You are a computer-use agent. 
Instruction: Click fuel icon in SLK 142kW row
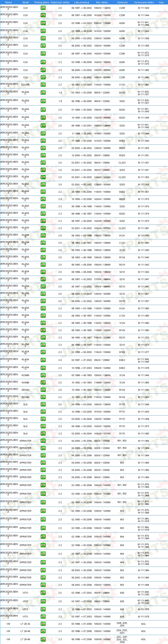point(43,426)
